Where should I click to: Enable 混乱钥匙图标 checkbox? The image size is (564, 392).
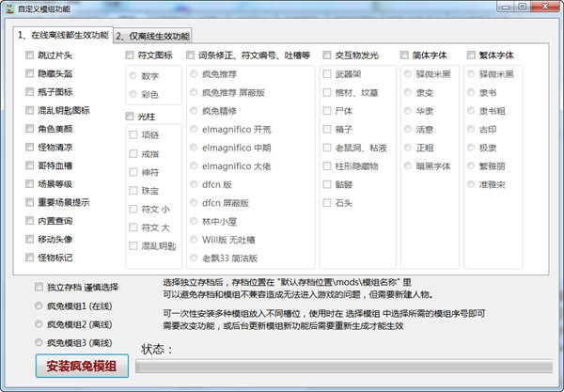pos(29,110)
